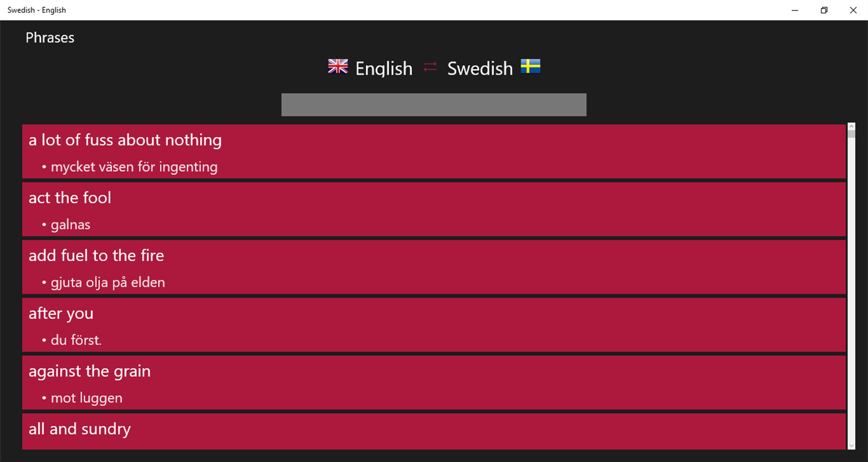This screenshot has height=462, width=868.
Task: Open the "against the grain" entry
Action: (x=90, y=372)
